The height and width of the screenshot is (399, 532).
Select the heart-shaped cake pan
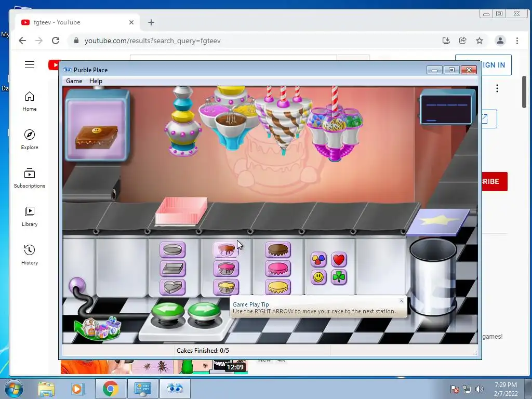(x=172, y=287)
